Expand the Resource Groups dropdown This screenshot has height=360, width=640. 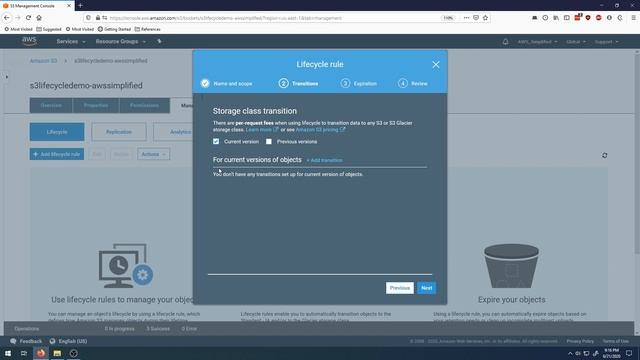tap(120, 42)
